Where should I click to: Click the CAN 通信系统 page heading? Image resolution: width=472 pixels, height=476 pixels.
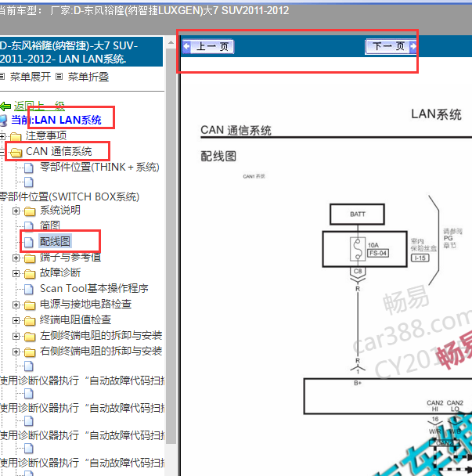[236, 130]
